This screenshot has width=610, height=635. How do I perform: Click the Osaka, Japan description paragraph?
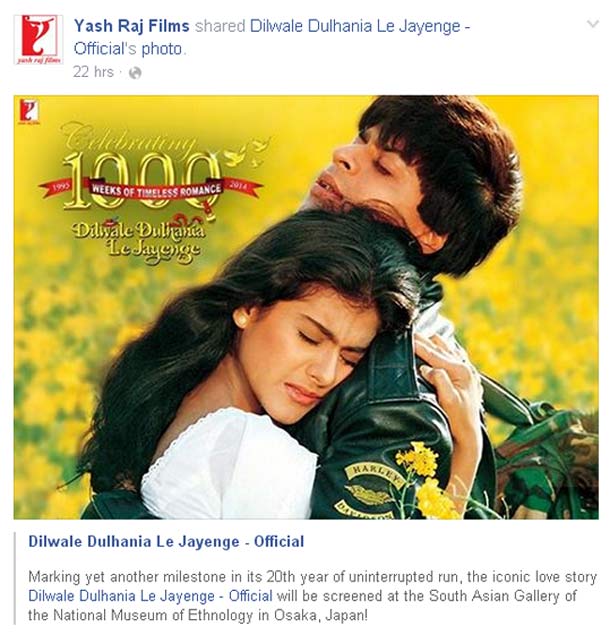tap(312, 596)
